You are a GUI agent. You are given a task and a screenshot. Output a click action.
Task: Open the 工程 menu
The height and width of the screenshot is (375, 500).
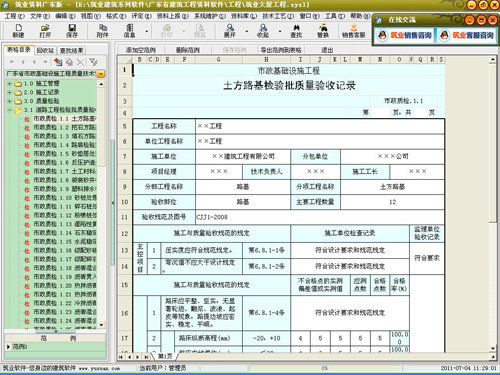coord(15,16)
